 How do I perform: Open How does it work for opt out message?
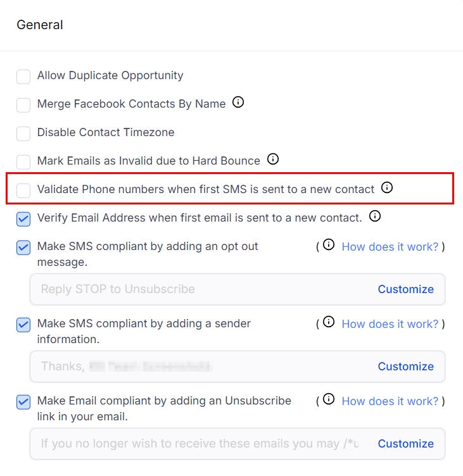pos(390,246)
